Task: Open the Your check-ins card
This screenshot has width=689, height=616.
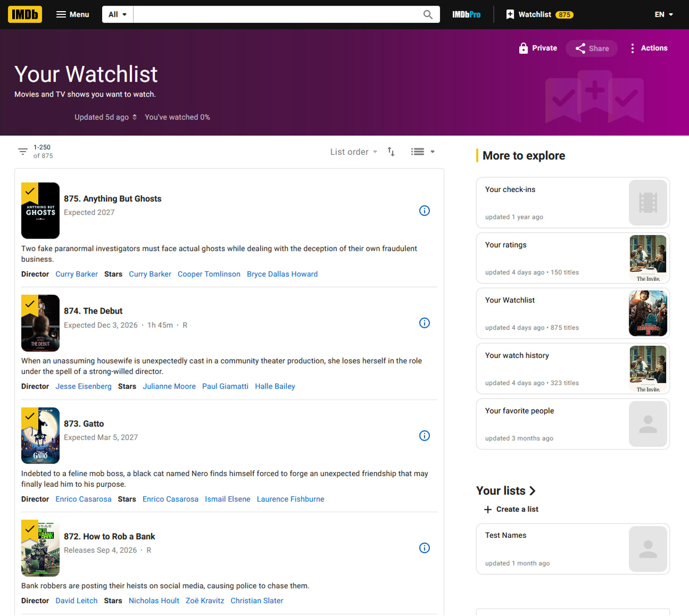Action: (x=573, y=203)
